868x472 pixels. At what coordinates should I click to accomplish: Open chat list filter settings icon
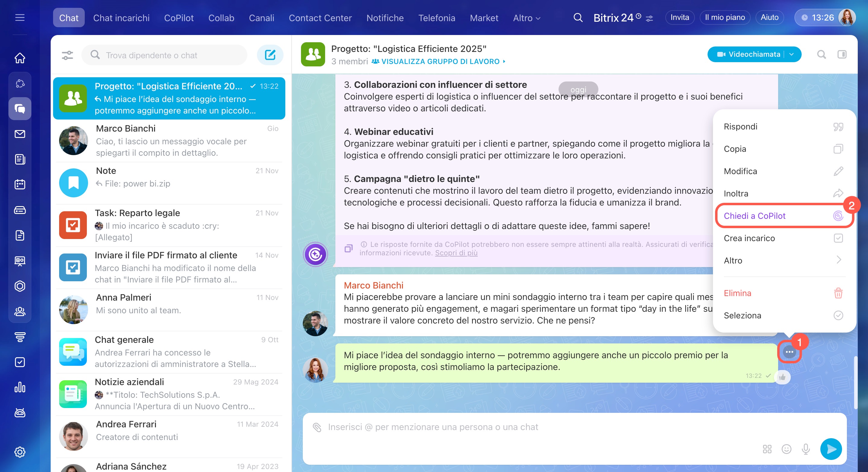pyautogui.click(x=67, y=55)
